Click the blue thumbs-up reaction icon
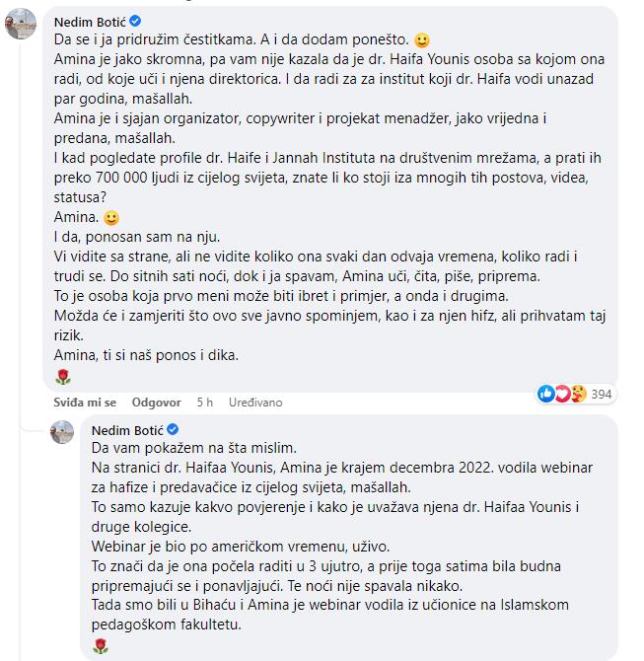 pyautogui.click(x=546, y=394)
